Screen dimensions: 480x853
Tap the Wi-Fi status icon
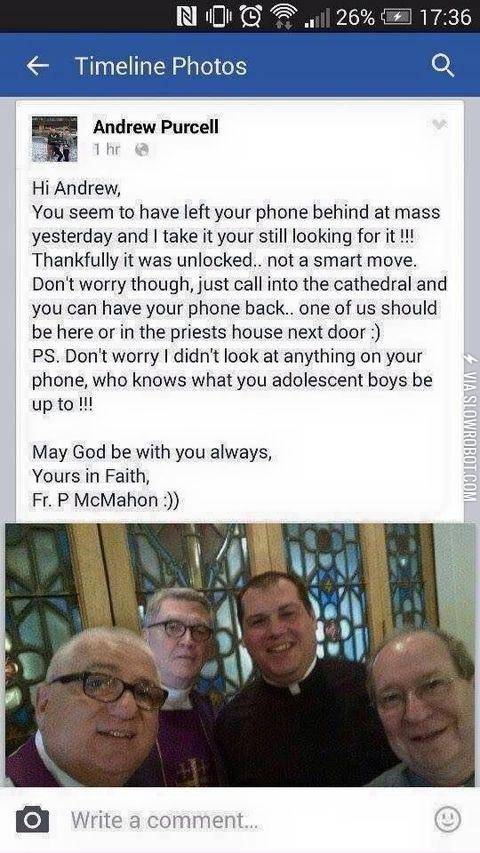pyautogui.click(x=280, y=17)
